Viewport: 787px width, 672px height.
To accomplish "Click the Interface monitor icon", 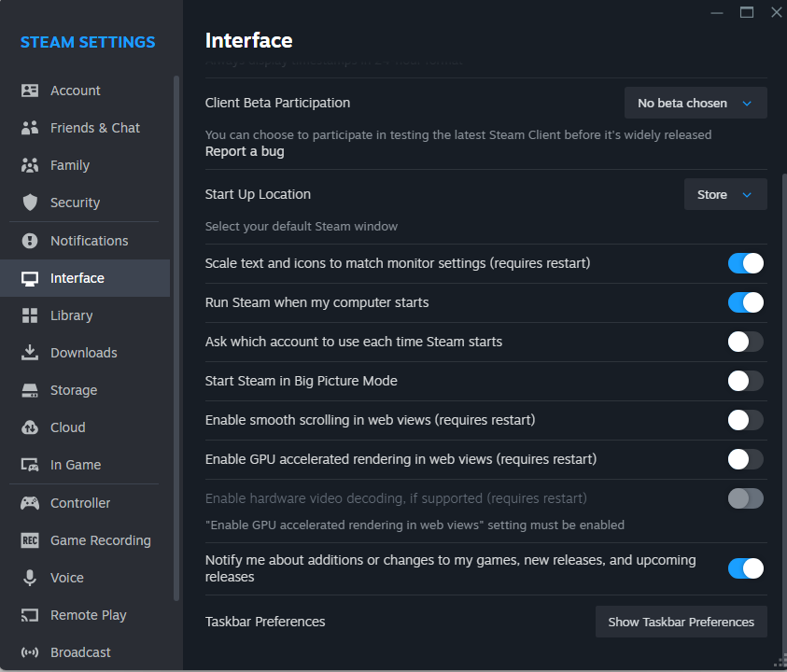I will click(30, 278).
